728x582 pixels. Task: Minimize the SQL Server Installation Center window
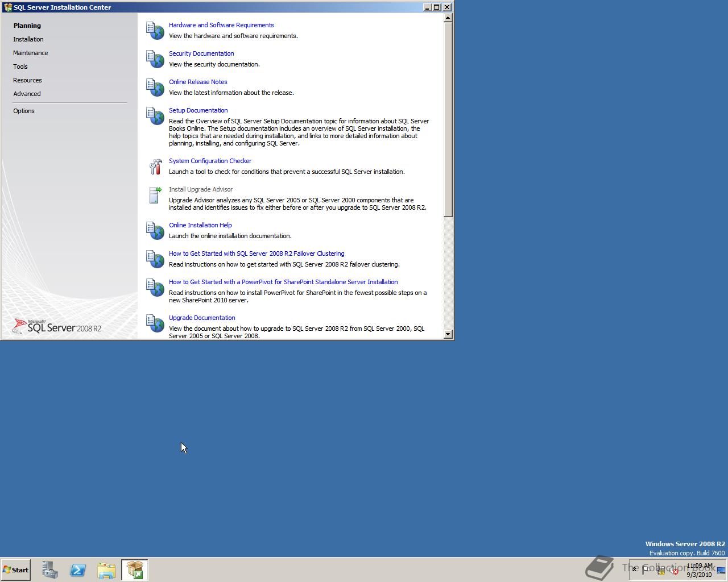[x=427, y=7]
